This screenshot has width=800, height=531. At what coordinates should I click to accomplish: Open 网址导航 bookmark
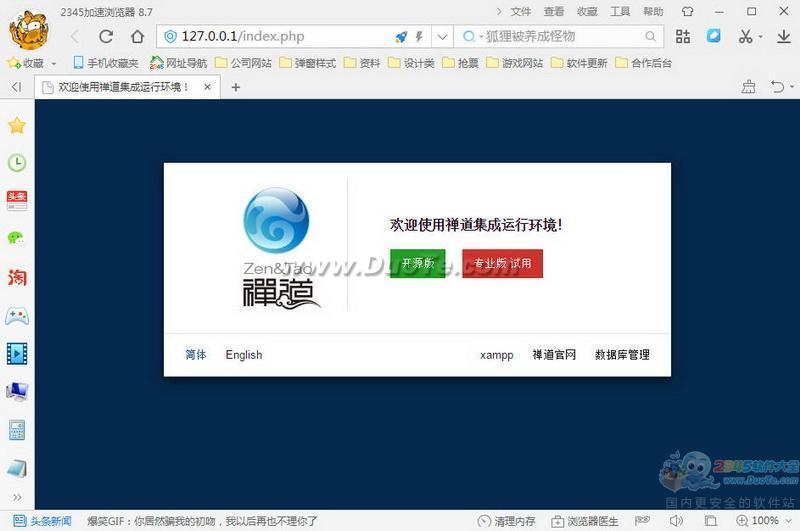click(x=179, y=63)
